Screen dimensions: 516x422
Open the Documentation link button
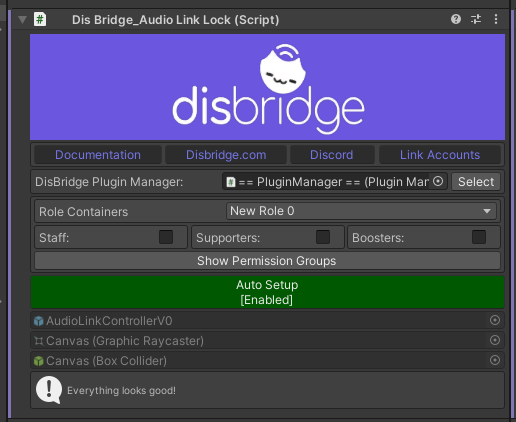[98, 155]
